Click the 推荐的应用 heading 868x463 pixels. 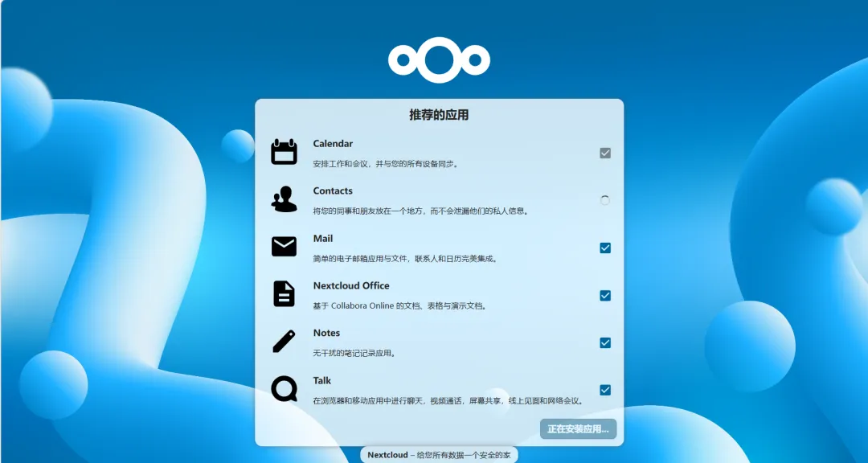click(439, 115)
